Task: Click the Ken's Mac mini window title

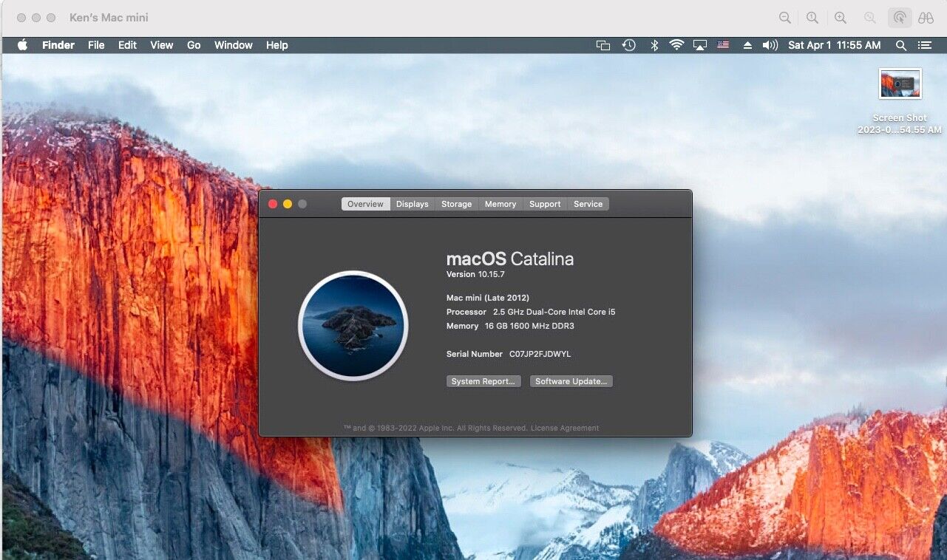Action: tap(109, 18)
